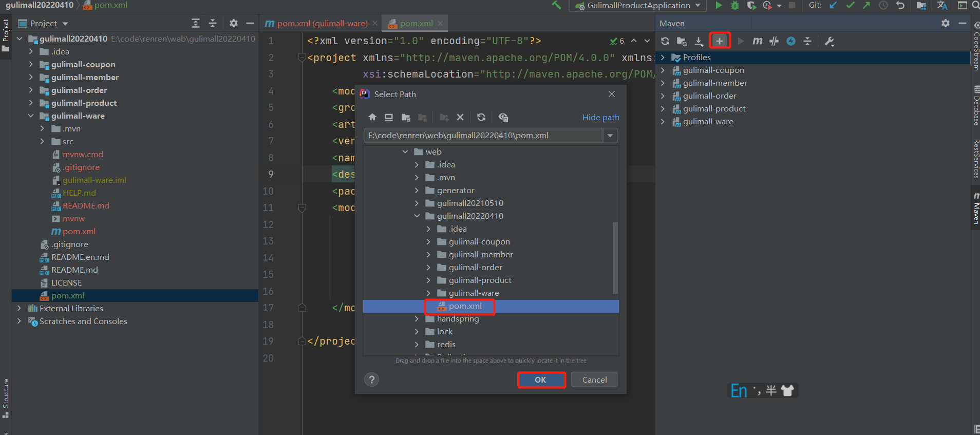Image resolution: width=980 pixels, height=435 pixels.
Task: Open run configuration dropdown GulimallProductApplication
Action: point(638,6)
